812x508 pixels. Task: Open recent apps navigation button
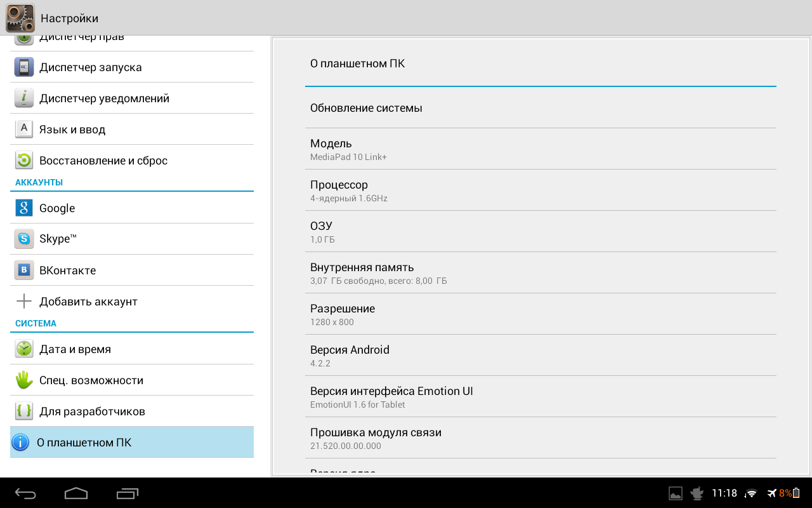tap(128, 493)
